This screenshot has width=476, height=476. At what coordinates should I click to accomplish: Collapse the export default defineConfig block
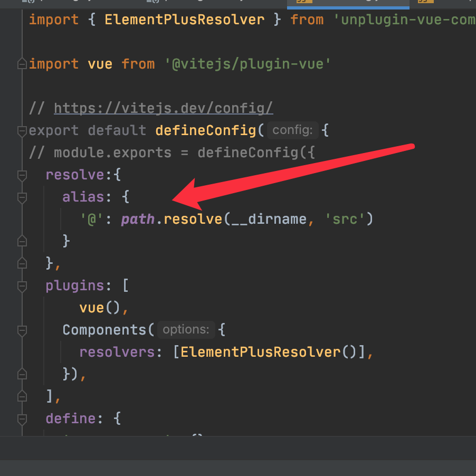click(x=22, y=131)
